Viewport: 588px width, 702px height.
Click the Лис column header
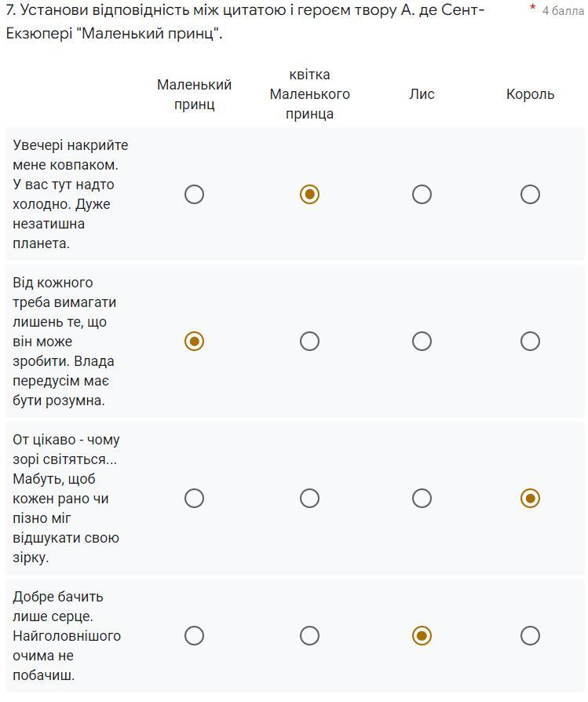[422, 94]
